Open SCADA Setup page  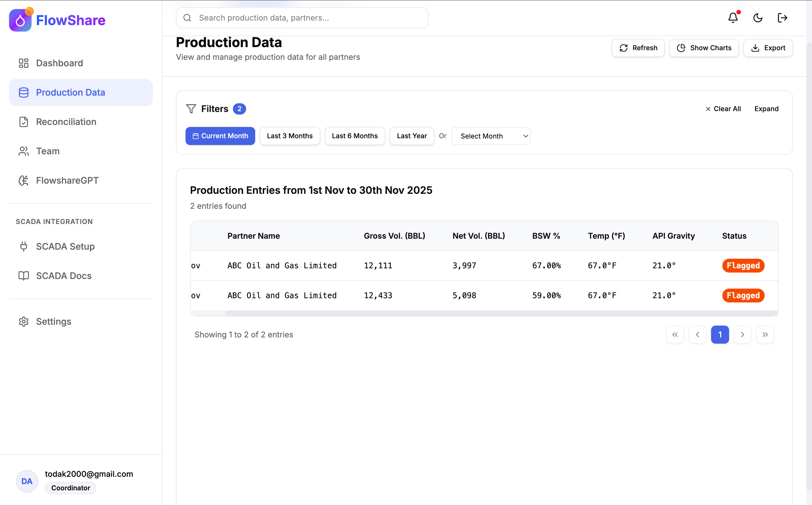coord(65,247)
